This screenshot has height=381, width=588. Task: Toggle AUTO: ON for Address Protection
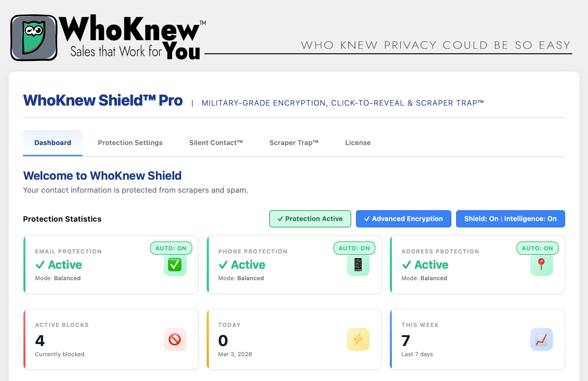pos(537,248)
